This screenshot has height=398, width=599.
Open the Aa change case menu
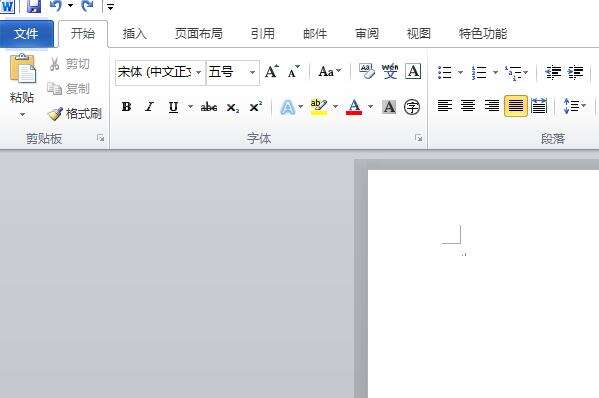330,71
